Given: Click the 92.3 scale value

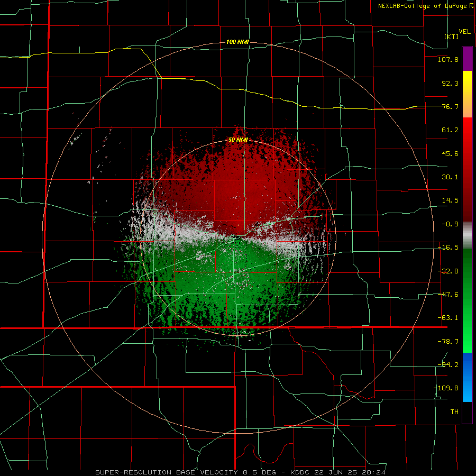Looking at the screenshot, I should pos(450,83).
